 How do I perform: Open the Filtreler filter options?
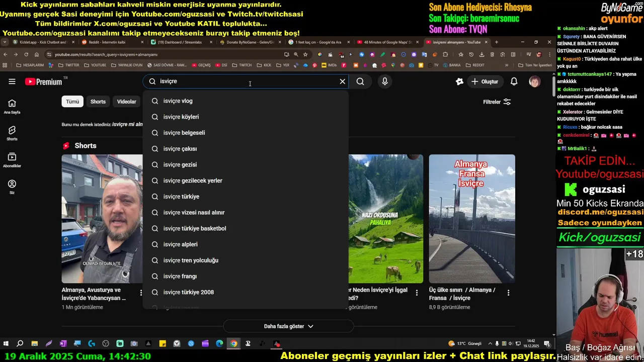tap(497, 102)
